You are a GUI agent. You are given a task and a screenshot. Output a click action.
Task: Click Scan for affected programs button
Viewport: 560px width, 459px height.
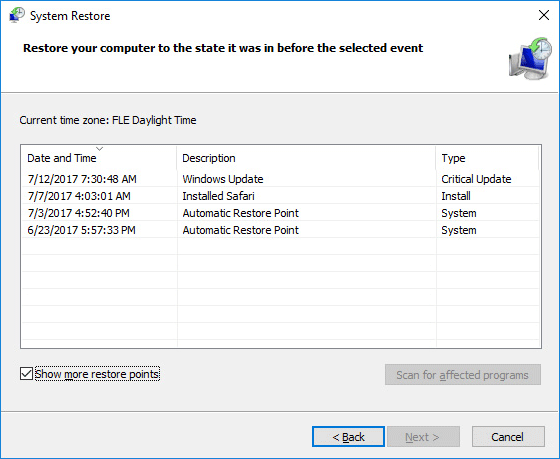(462, 375)
